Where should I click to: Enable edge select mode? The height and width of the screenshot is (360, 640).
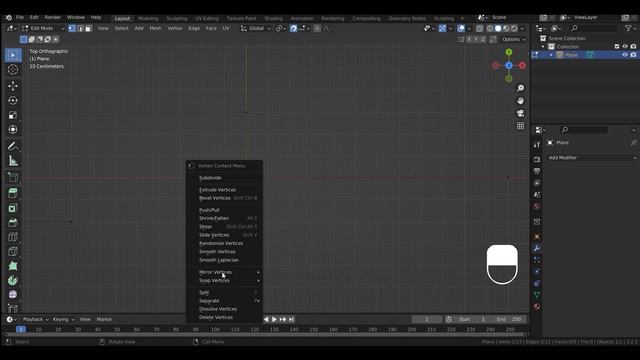[80, 28]
